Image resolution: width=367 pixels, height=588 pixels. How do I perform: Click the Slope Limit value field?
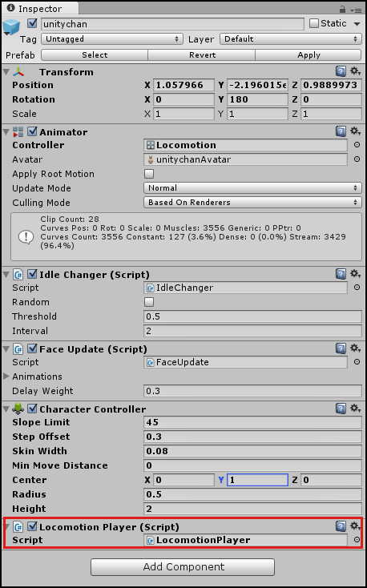pyautogui.click(x=252, y=422)
